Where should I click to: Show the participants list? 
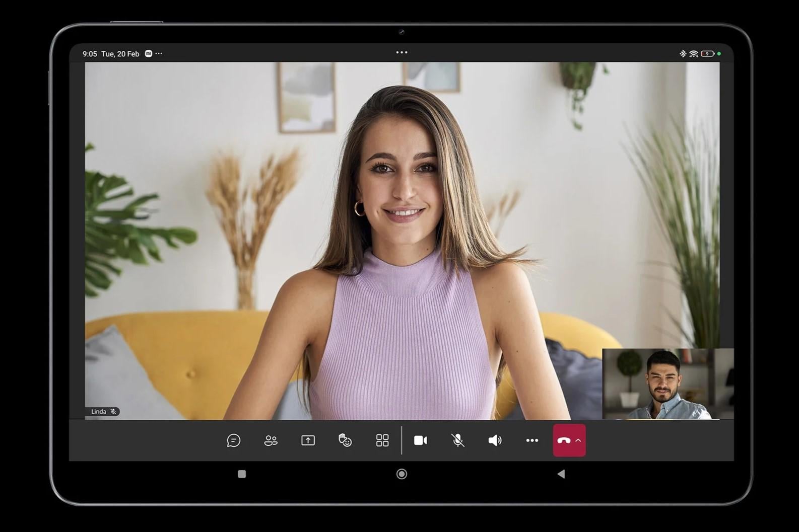[271, 440]
